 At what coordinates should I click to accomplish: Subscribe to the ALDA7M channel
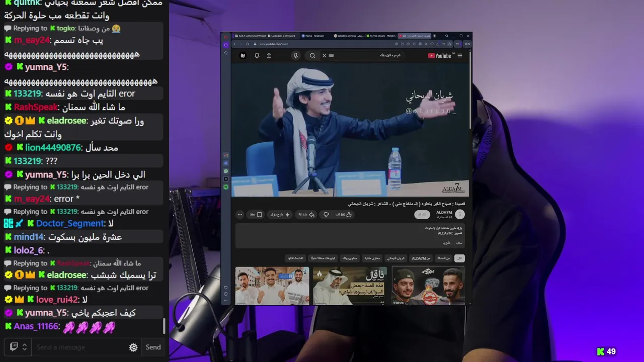point(422,215)
